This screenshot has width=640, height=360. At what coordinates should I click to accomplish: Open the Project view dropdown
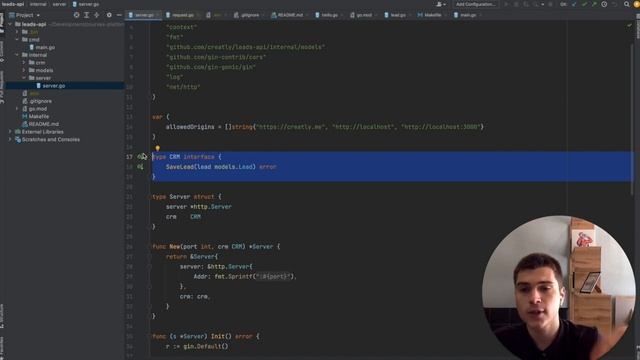pyautogui.click(x=24, y=15)
